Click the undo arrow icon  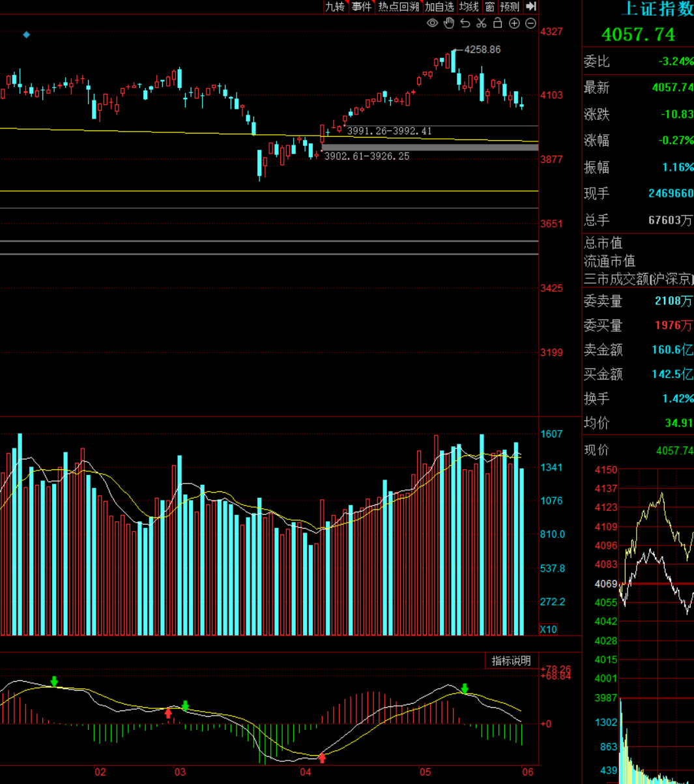[465, 23]
